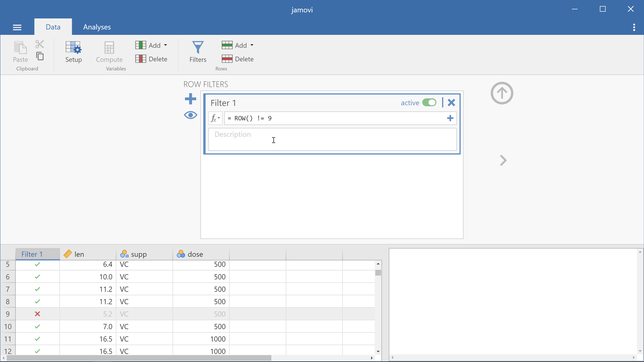The height and width of the screenshot is (362, 644).
Task: Open the Add rows dropdown
Action: [237, 45]
